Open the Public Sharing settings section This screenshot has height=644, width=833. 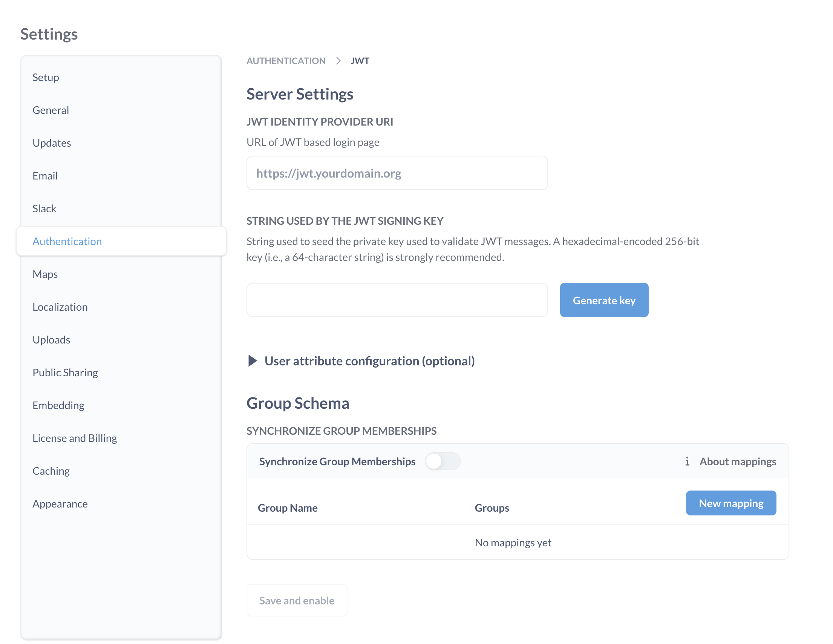(x=65, y=373)
